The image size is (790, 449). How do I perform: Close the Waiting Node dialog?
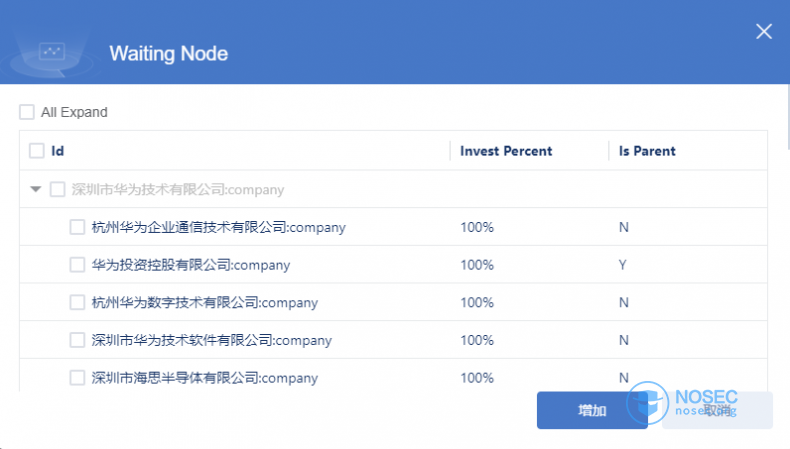(764, 31)
